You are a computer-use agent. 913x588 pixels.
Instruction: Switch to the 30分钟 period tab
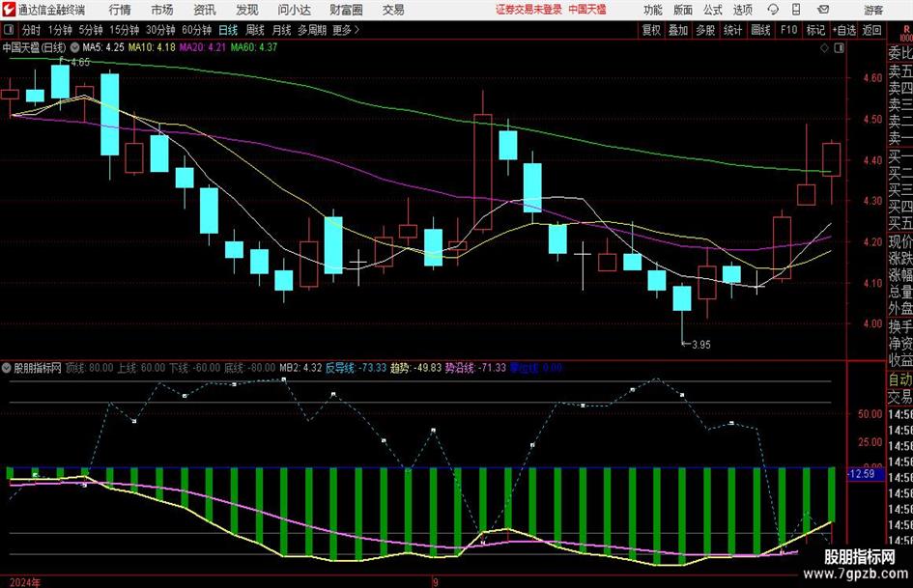[x=160, y=30]
